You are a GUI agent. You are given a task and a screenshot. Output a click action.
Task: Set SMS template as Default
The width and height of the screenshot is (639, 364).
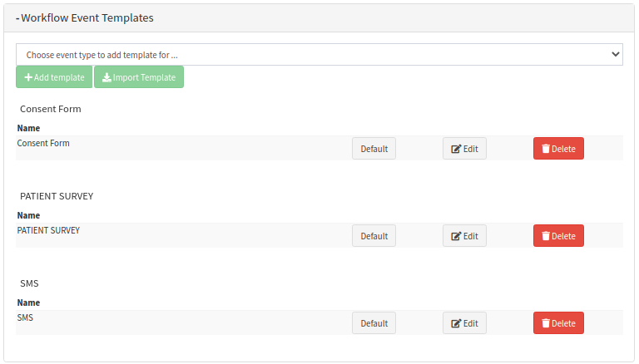(x=374, y=323)
